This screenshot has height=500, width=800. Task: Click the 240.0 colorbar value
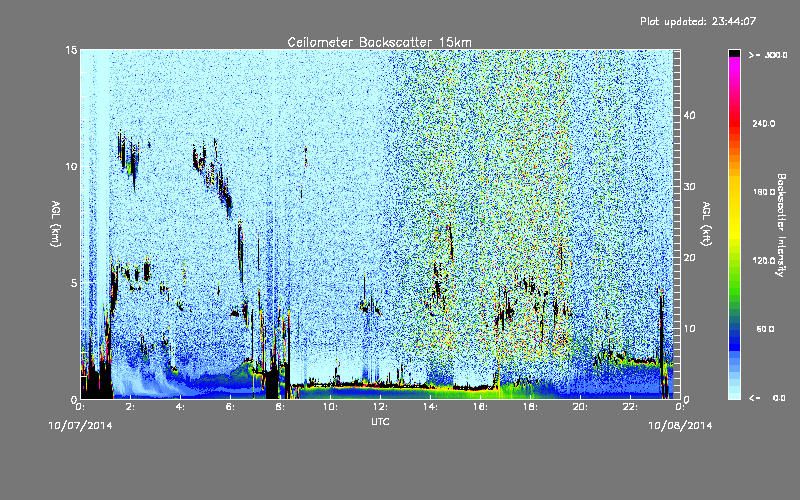[764, 123]
